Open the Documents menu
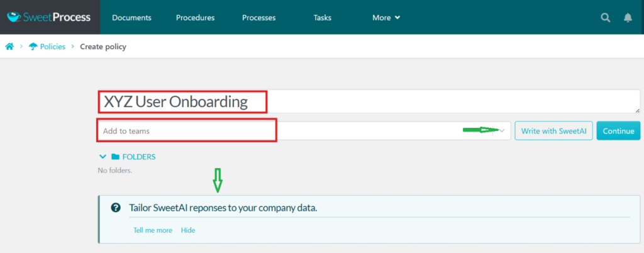The image size is (644, 253). point(132,18)
